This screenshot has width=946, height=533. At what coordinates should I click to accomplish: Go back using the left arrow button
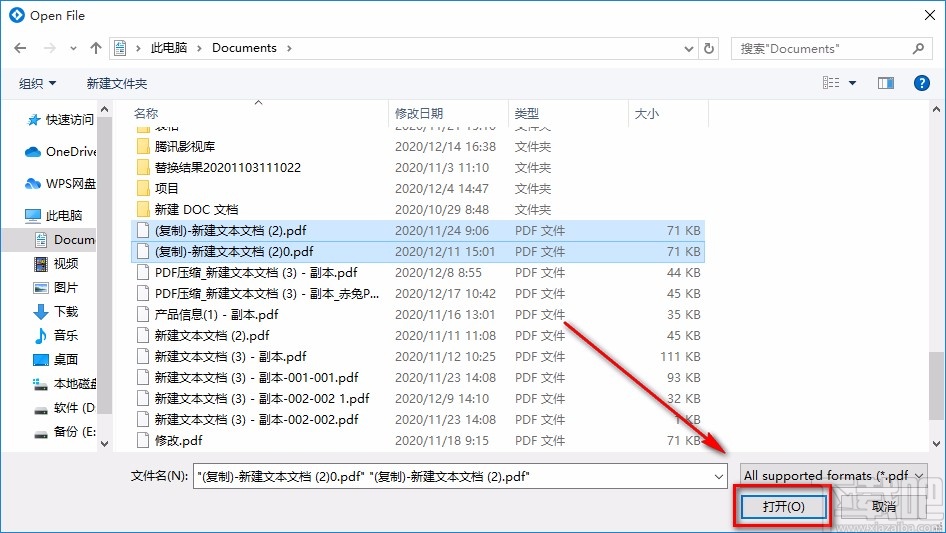tap(20, 48)
